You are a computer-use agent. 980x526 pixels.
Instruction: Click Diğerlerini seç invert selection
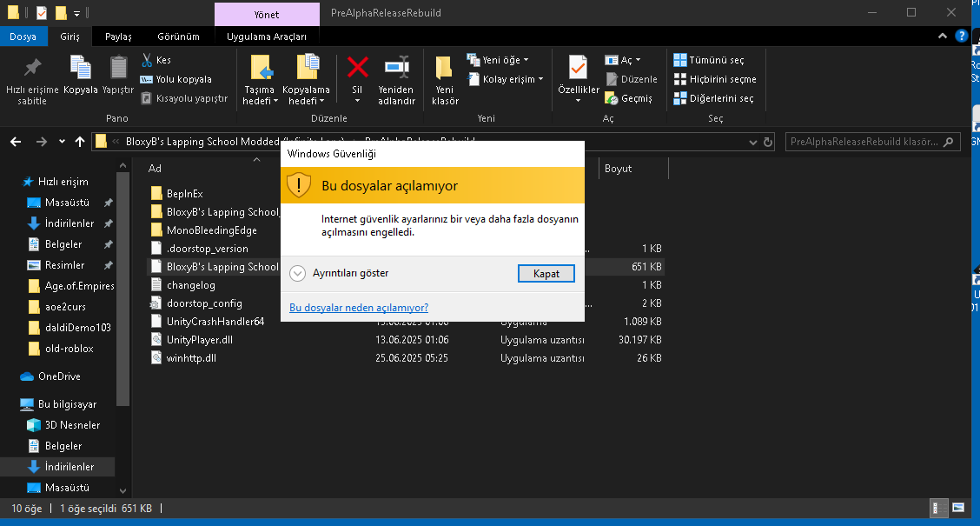click(713, 99)
